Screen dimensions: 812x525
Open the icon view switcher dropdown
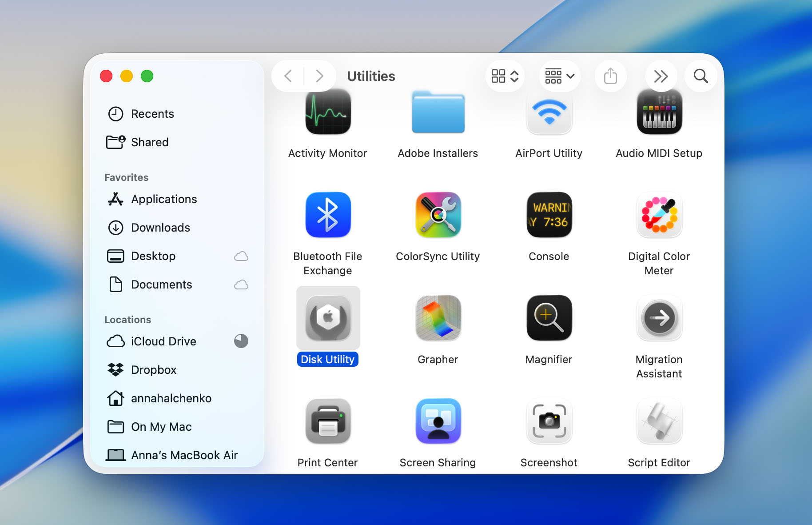coord(505,76)
